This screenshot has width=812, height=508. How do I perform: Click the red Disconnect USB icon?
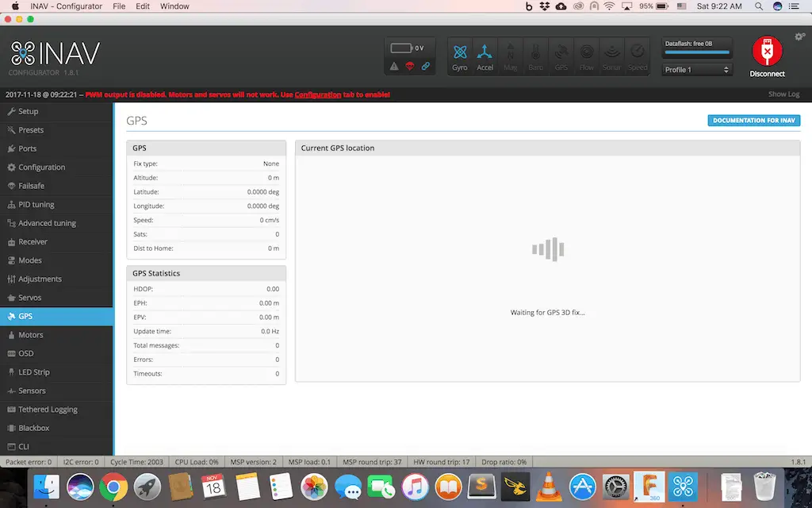pos(767,52)
